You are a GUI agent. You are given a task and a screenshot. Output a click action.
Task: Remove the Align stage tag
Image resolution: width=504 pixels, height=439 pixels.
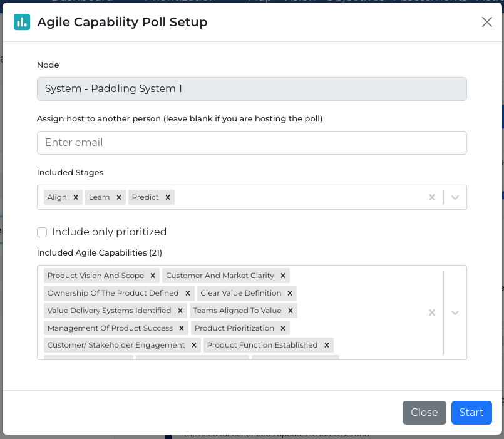(x=76, y=197)
